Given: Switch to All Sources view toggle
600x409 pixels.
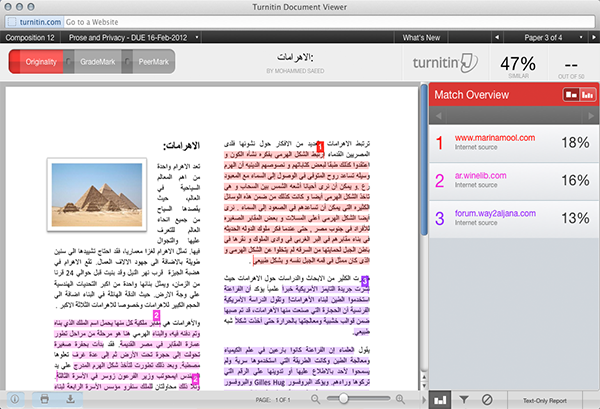Looking at the screenshot, I should click(x=587, y=95).
